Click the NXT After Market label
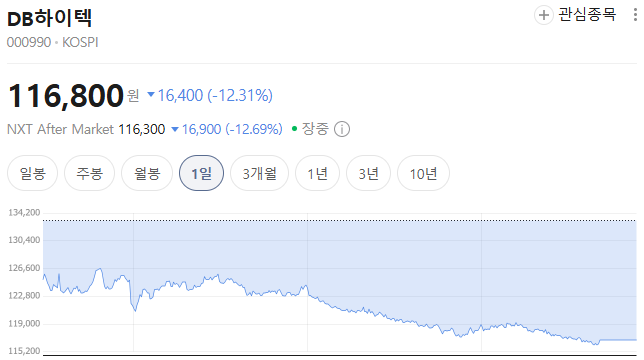 (x=60, y=129)
